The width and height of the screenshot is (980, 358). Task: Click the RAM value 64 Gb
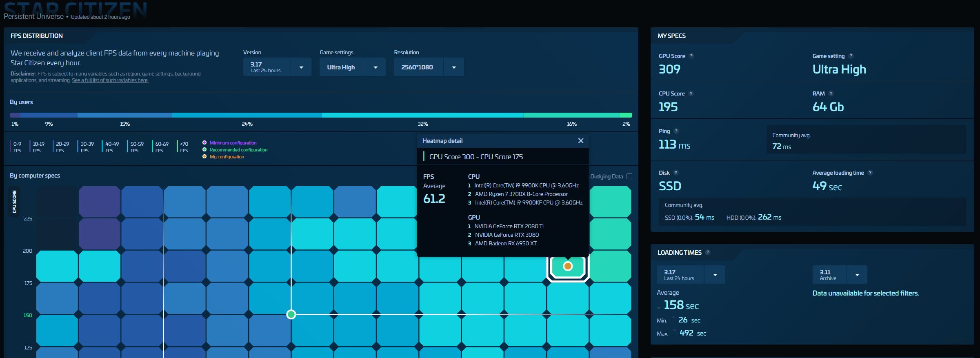pos(828,107)
